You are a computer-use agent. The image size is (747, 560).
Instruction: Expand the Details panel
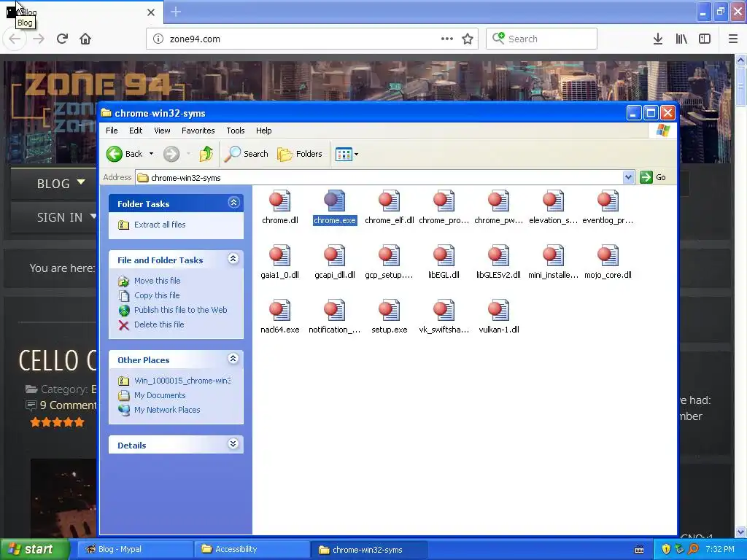[233, 444]
